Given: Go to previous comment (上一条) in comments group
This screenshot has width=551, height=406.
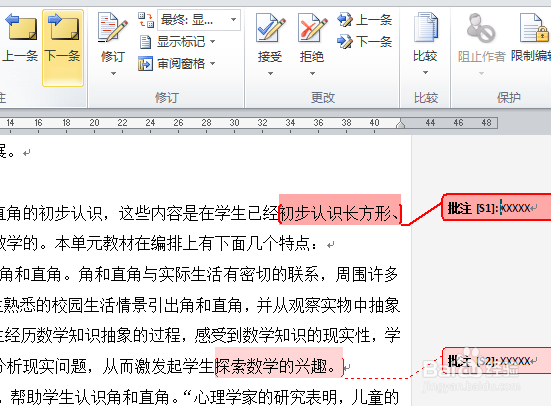Looking at the screenshot, I should coord(19,39).
